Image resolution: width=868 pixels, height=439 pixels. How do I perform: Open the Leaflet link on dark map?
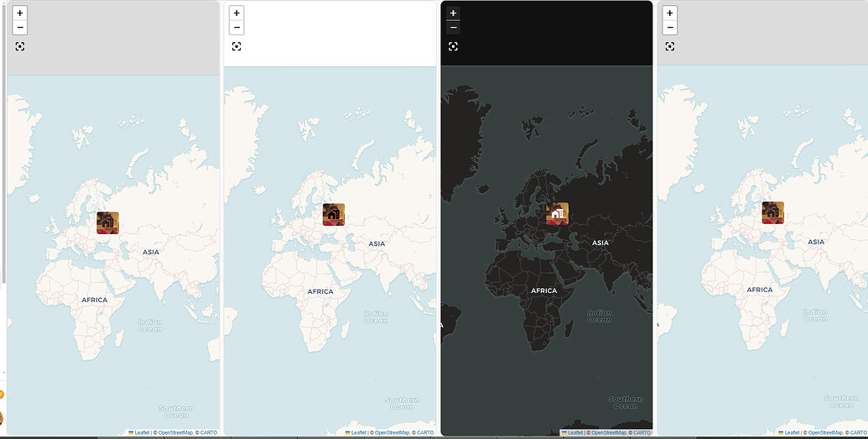pos(573,432)
